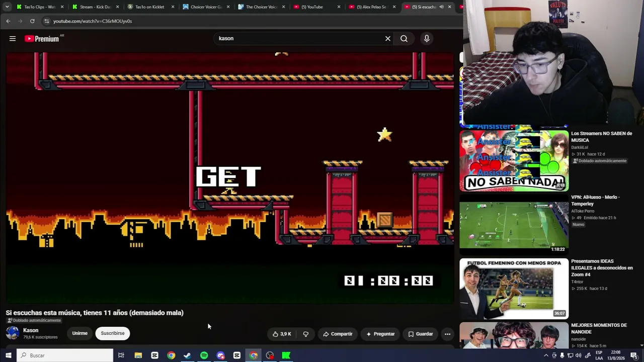
Task: View site information icon in address bar
Action: (x=46, y=21)
